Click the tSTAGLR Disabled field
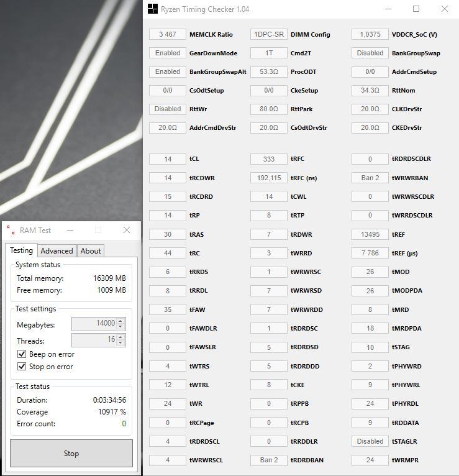Viewport: 459px width, 476px height. tap(370, 441)
